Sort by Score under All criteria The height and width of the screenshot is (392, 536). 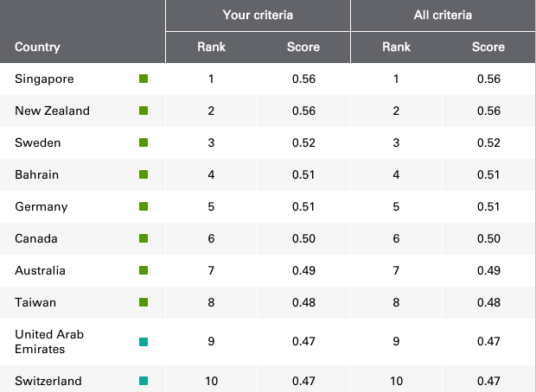tap(488, 47)
